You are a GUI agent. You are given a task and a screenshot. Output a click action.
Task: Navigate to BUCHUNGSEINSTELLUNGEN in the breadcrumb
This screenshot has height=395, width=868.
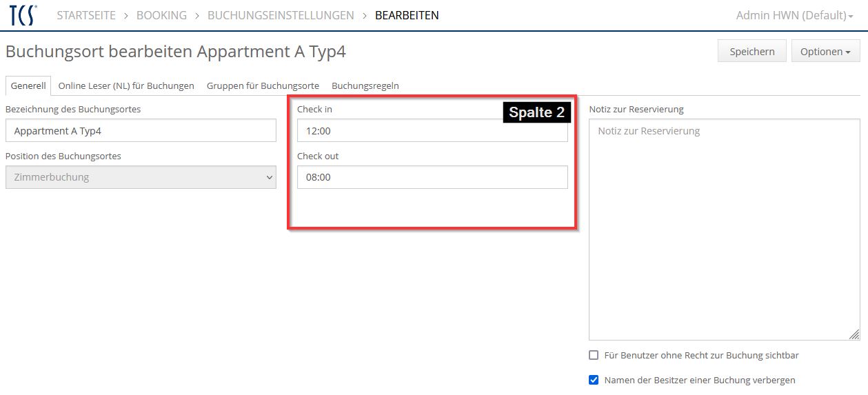point(281,15)
